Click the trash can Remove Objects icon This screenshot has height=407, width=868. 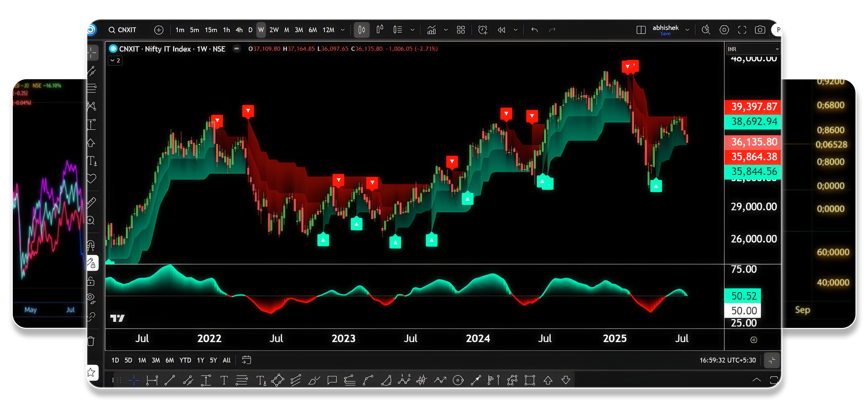[91, 341]
